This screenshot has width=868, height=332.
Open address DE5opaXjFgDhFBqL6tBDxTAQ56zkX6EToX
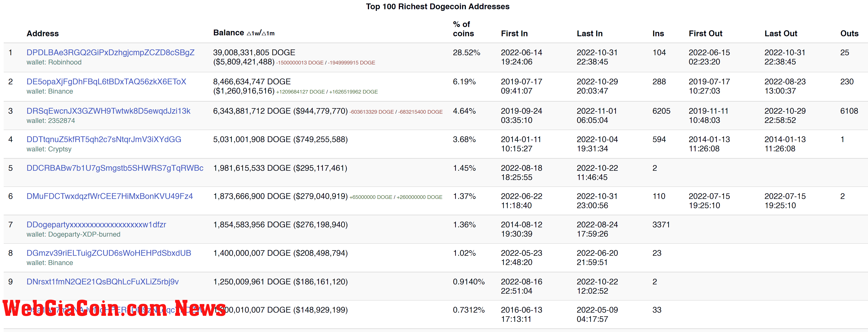pos(106,82)
